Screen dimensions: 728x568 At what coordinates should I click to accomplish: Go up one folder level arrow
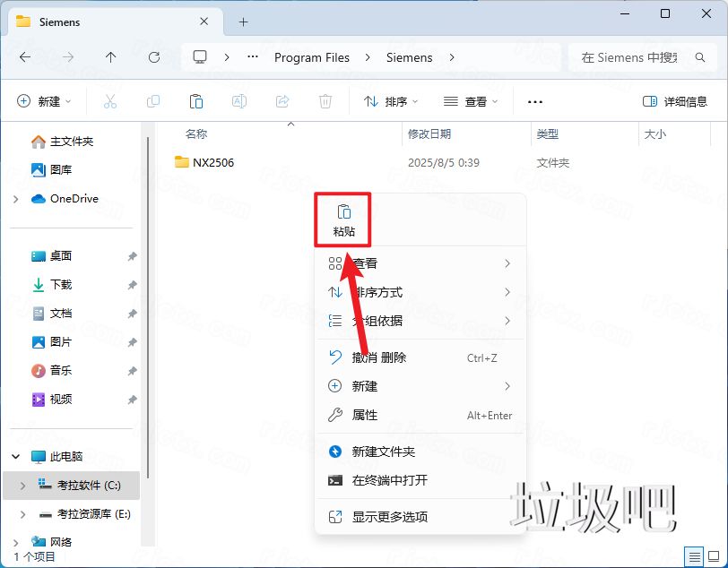point(111,57)
